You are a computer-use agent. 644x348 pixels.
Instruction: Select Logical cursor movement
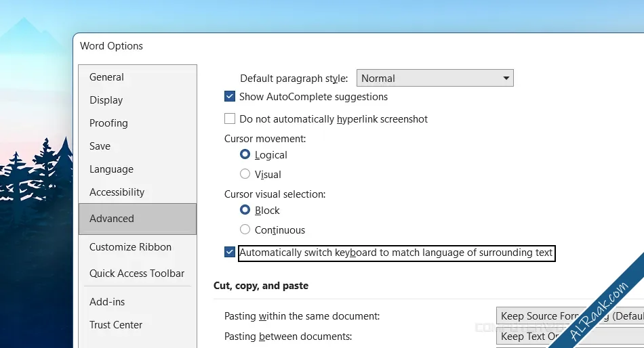coord(245,154)
